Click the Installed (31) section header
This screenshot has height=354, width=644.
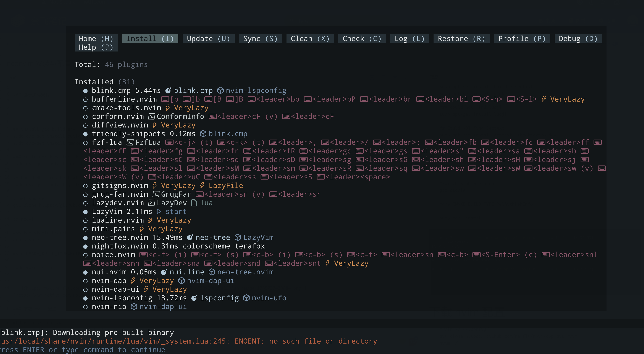(105, 82)
